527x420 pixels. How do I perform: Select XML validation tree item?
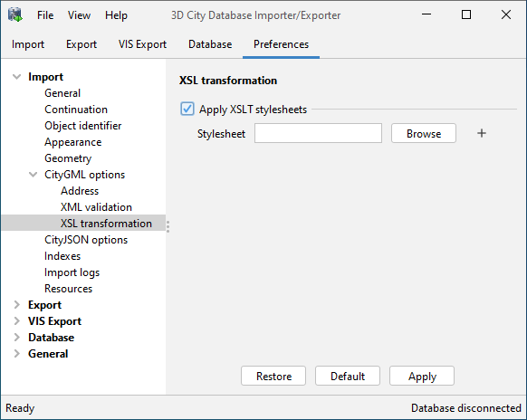tap(96, 207)
